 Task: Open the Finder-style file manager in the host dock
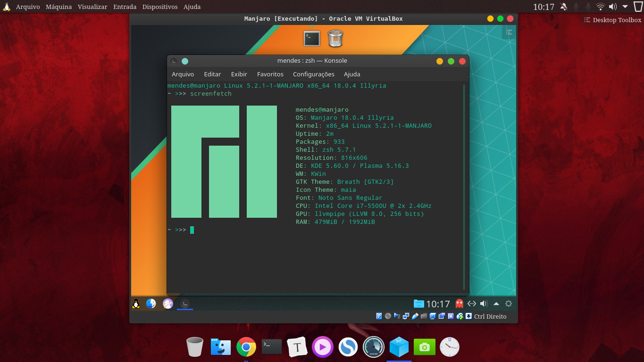[221, 347]
